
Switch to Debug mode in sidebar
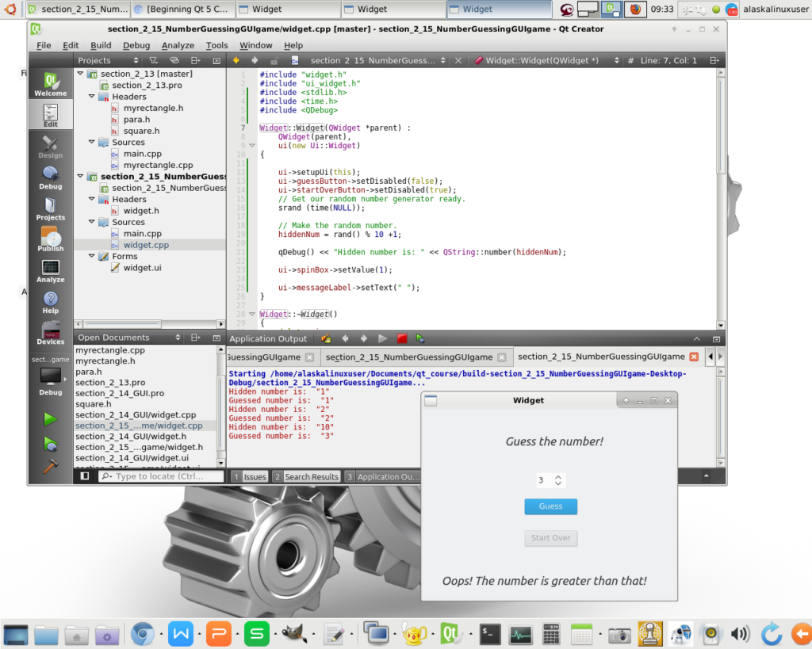click(x=50, y=177)
